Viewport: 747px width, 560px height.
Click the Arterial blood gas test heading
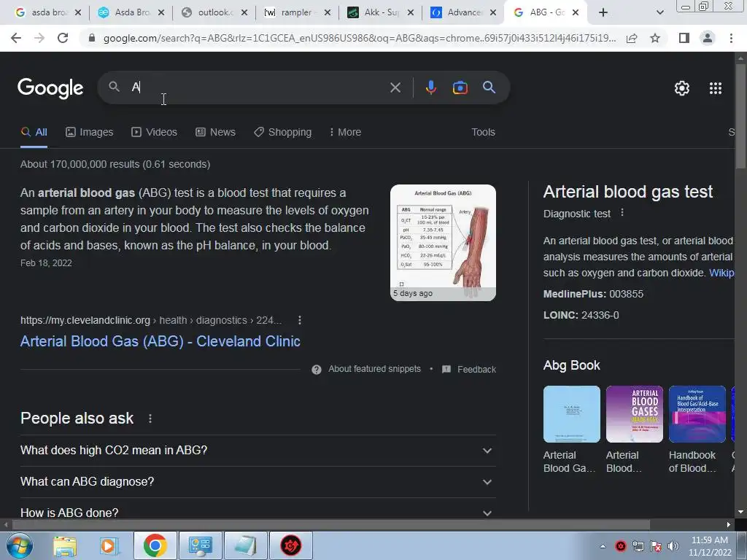pos(628,192)
